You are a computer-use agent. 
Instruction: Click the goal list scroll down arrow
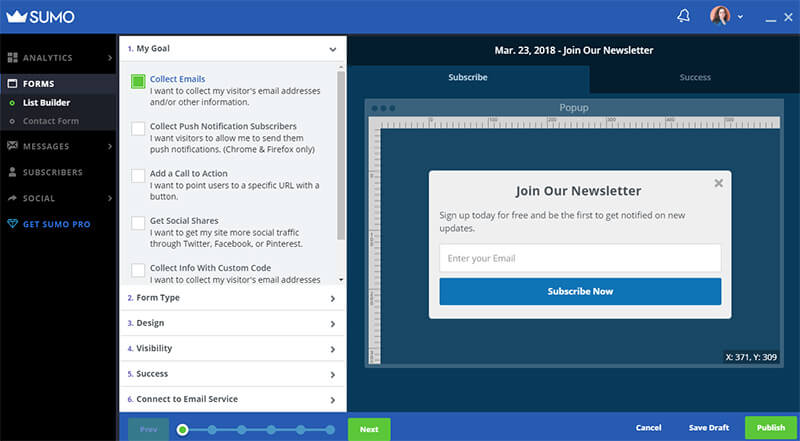tap(341, 280)
